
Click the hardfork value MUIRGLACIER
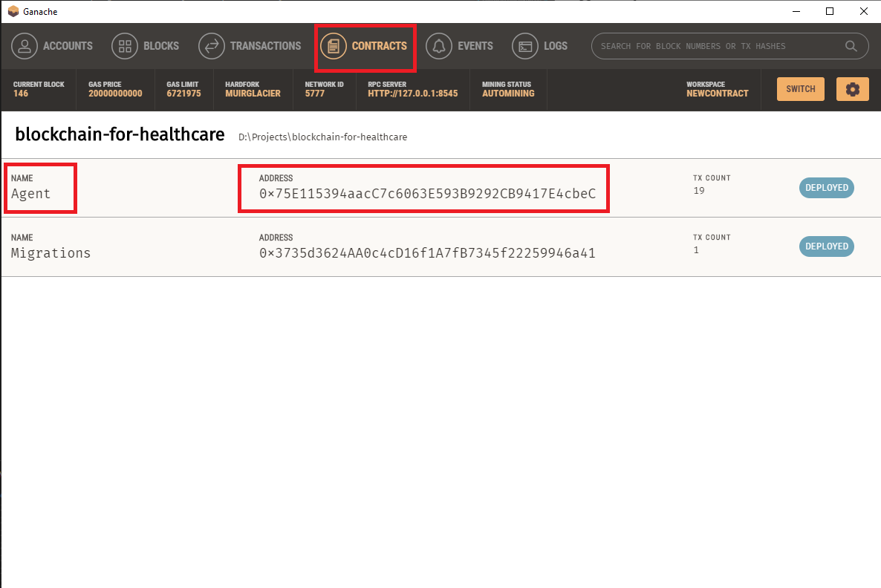tap(253, 94)
